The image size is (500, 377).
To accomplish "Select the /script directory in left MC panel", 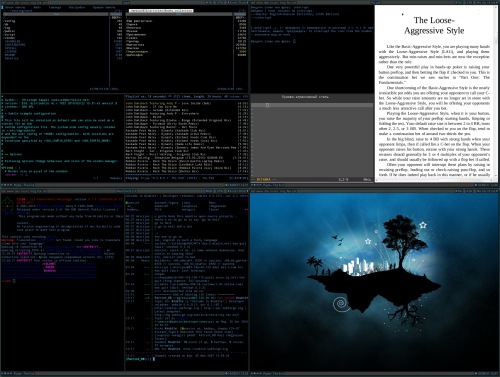I will 9,34.
